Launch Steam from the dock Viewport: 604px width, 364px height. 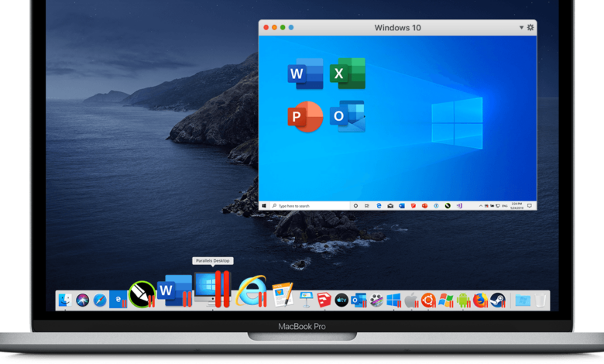click(498, 300)
